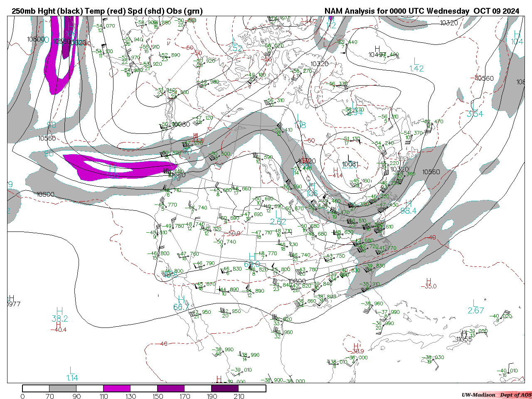Image resolution: width=532 pixels, height=399 pixels.
Task: Select the cyan L 1.14 marker
Action: [72, 374]
